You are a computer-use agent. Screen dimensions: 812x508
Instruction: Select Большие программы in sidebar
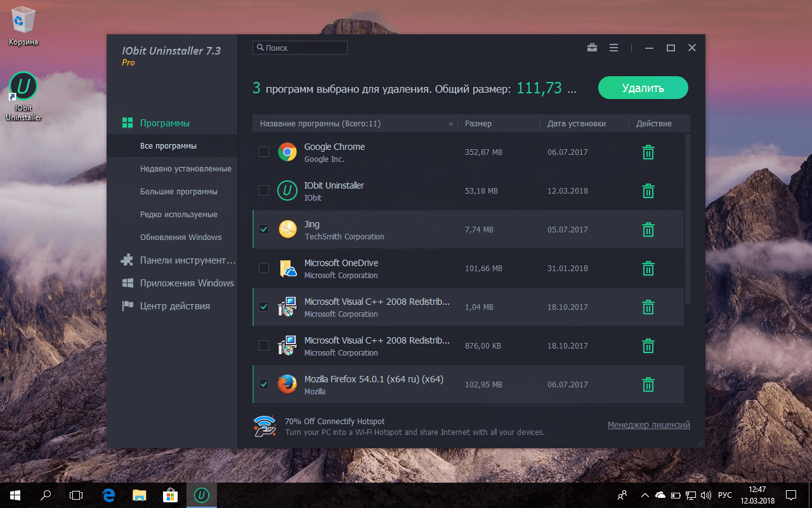(178, 192)
